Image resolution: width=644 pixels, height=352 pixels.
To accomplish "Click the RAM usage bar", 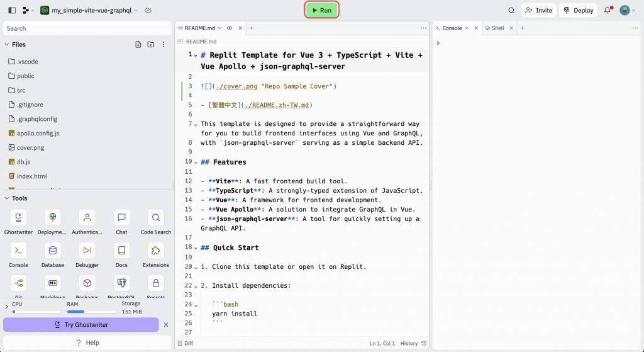I will pyautogui.click(x=92, y=312).
